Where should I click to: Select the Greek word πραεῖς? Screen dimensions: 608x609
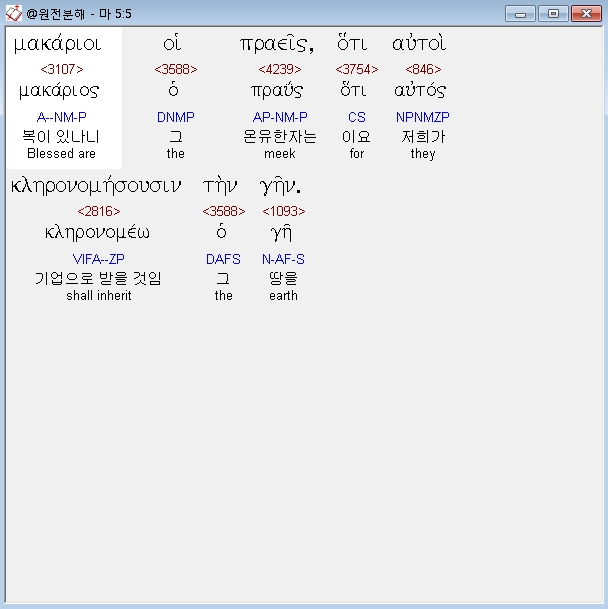(277, 44)
